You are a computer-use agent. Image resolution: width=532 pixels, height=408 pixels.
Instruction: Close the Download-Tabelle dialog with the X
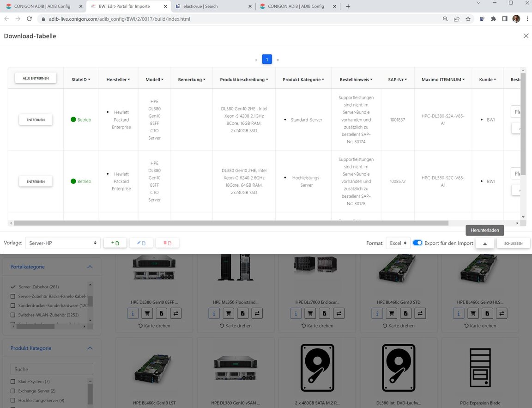[526, 36]
